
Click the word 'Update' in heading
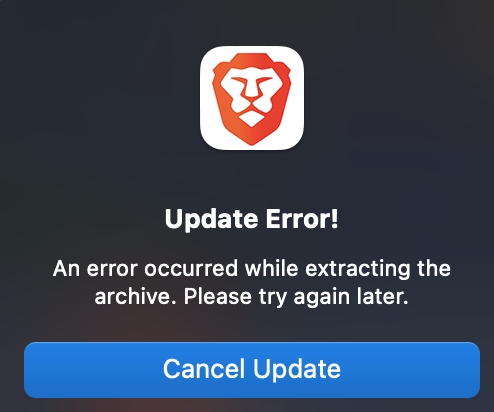pos(212,219)
